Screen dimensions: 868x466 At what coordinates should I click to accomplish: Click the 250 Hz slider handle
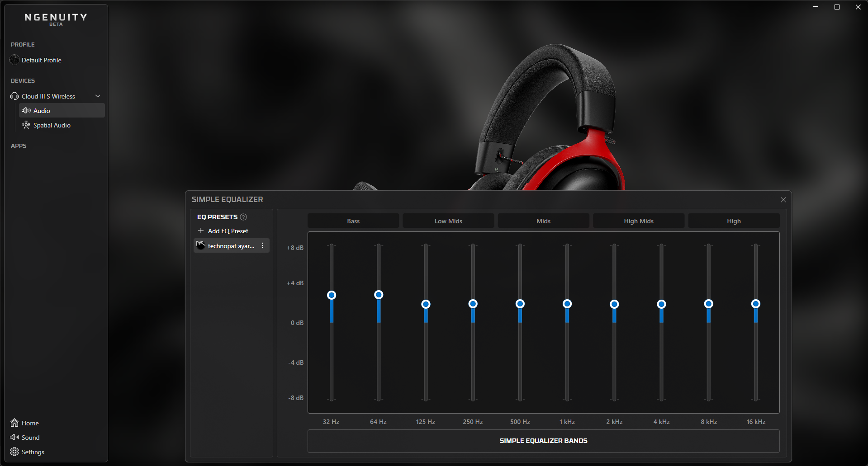pos(473,304)
